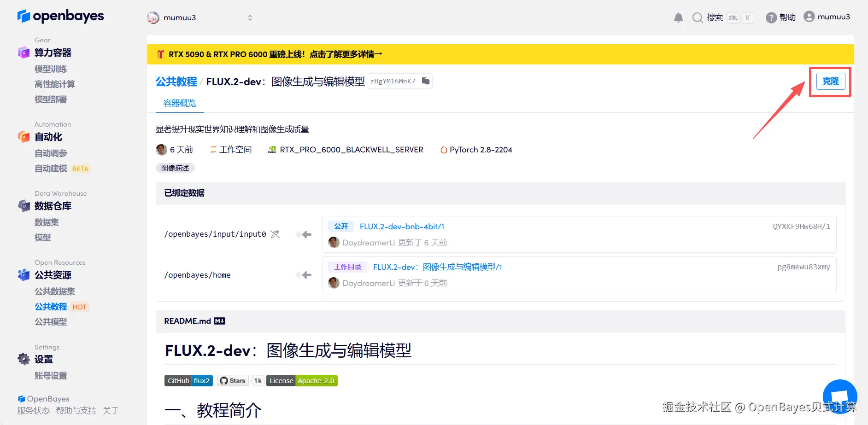Select the 公共资源 sidebar icon

coord(23,275)
